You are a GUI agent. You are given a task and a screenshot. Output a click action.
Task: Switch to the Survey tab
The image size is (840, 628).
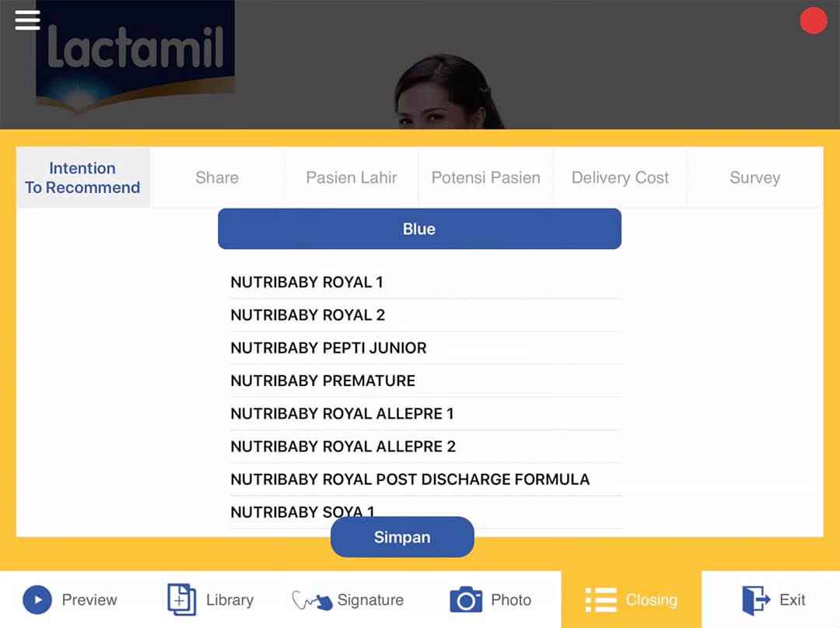754,177
